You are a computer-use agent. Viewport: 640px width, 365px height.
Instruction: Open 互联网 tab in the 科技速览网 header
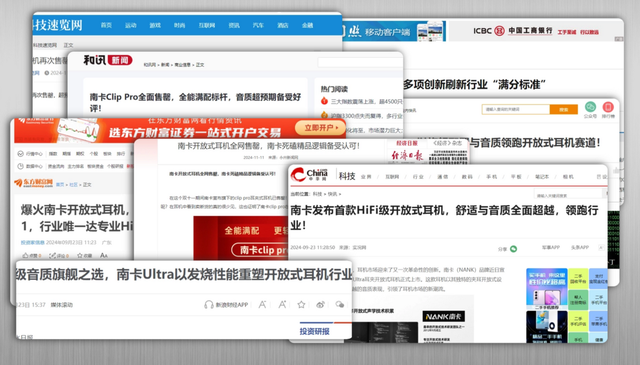point(207,25)
